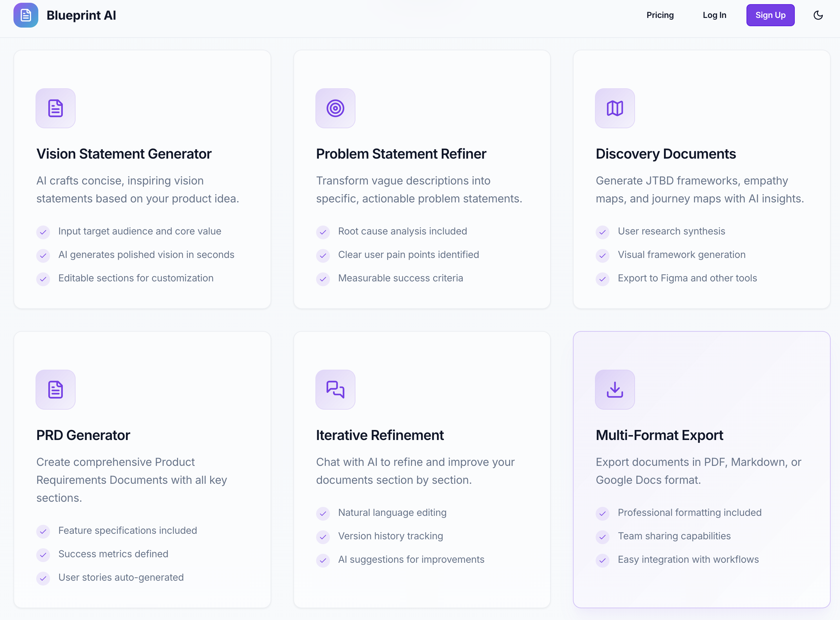Screen dimensions: 840x620
Task: Click checkmark next to Version history tracking
Action: click(323, 537)
